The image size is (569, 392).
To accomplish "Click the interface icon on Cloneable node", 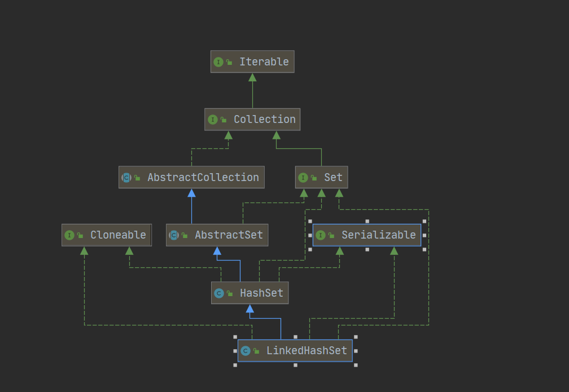I will 69,235.
